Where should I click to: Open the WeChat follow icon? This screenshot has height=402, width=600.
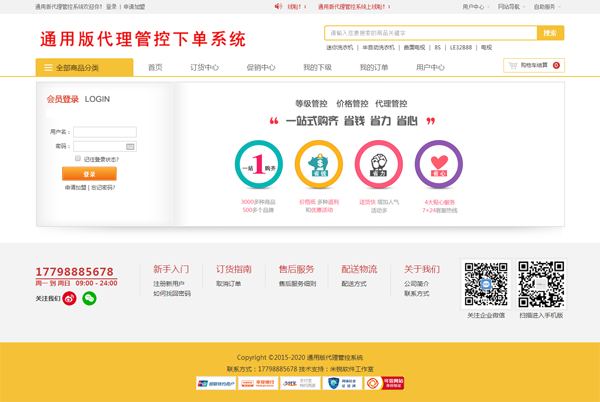point(90,298)
